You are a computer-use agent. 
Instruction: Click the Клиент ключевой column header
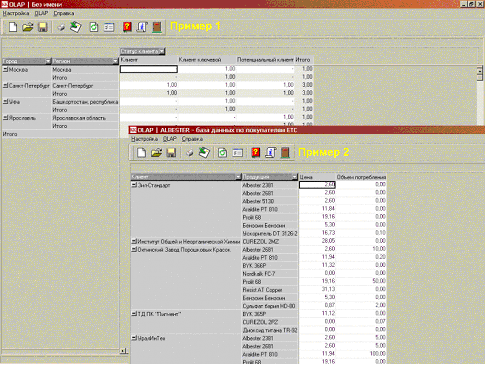pyautogui.click(x=200, y=60)
